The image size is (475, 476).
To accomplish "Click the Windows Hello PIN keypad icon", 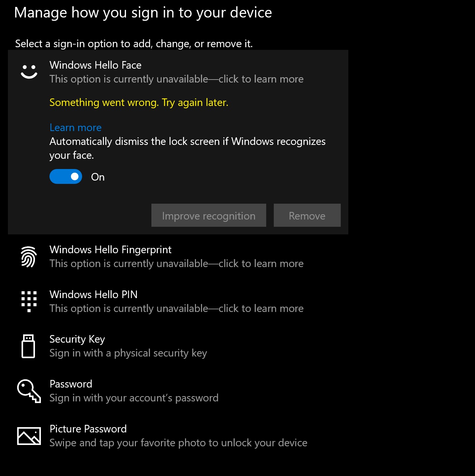I will [x=29, y=301].
